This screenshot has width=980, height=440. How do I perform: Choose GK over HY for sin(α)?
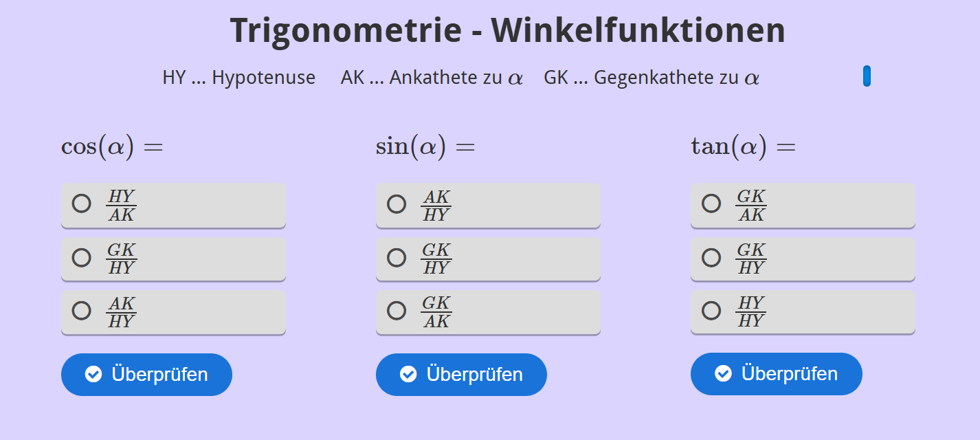(397, 258)
